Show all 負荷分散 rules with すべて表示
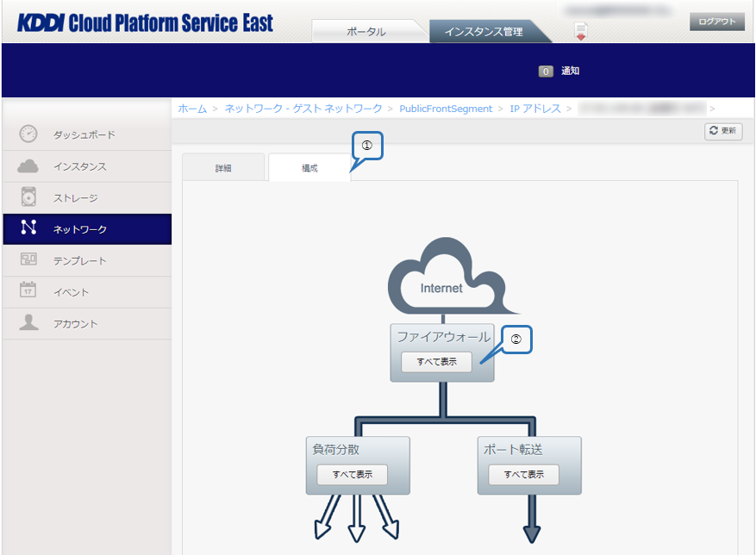The image size is (756, 555). (x=352, y=475)
